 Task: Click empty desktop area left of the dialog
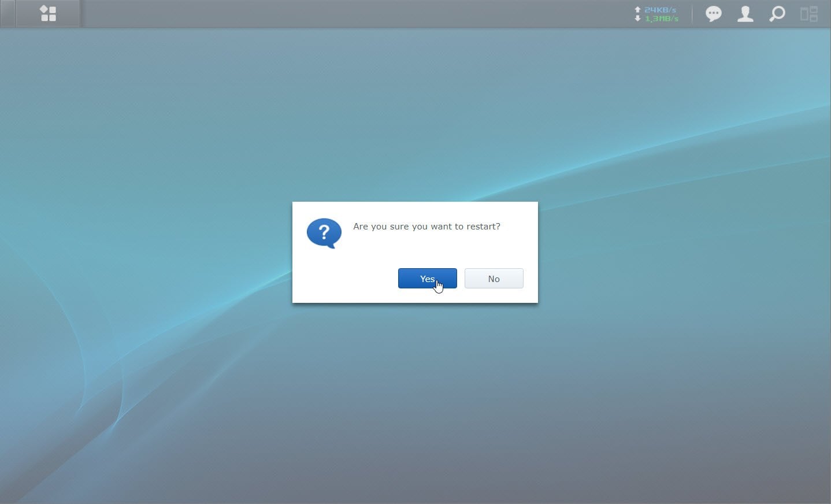click(x=144, y=252)
